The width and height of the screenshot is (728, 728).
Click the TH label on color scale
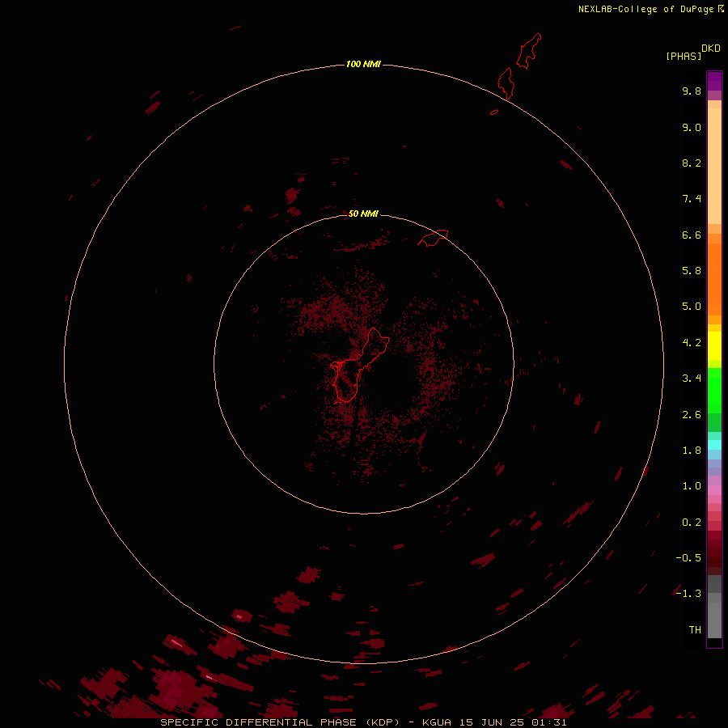695,630
